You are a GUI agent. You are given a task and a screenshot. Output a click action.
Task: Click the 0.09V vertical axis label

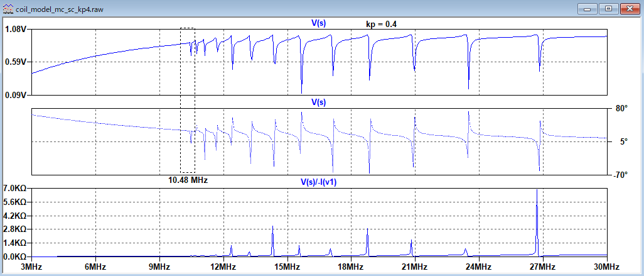pyautogui.click(x=15, y=95)
